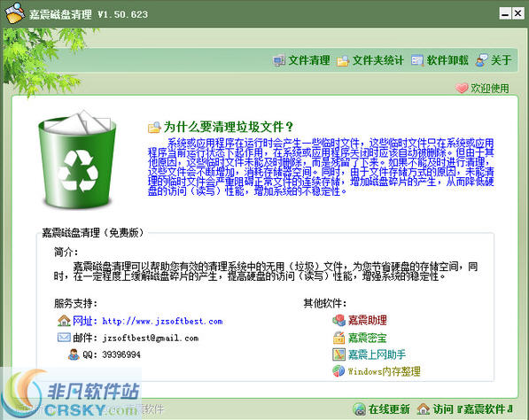
Task: Click the 嘉震密宝 lock icon
Action: [338, 338]
